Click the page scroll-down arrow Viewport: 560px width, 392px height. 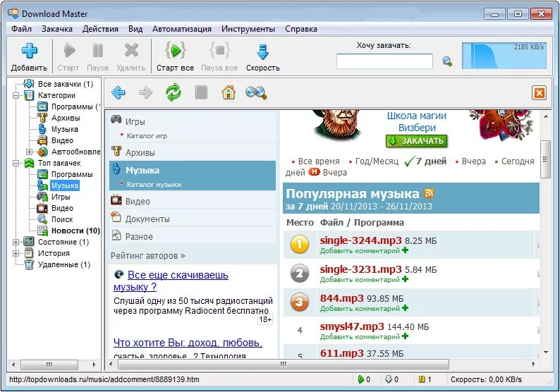point(546,353)
